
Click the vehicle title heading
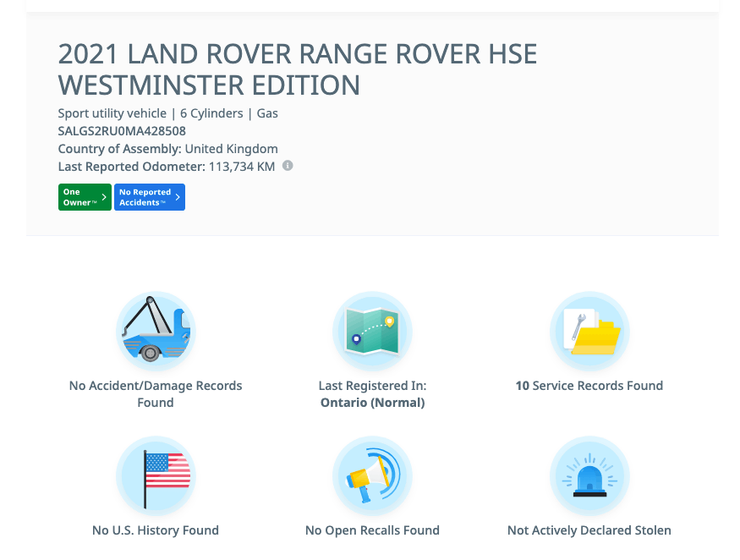[298, 69]
